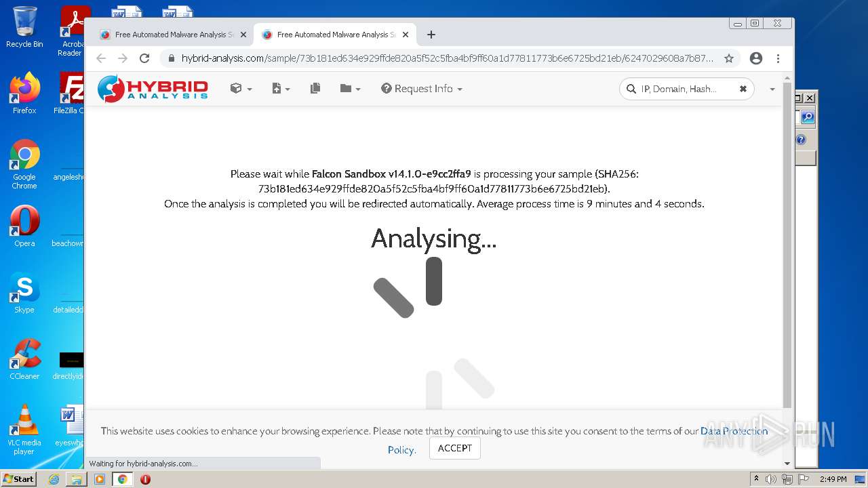The height and width of the screenshot is (488, 868).
Task: Open Google Chrome desktop shortcut
Action: (x=24, y=164)
